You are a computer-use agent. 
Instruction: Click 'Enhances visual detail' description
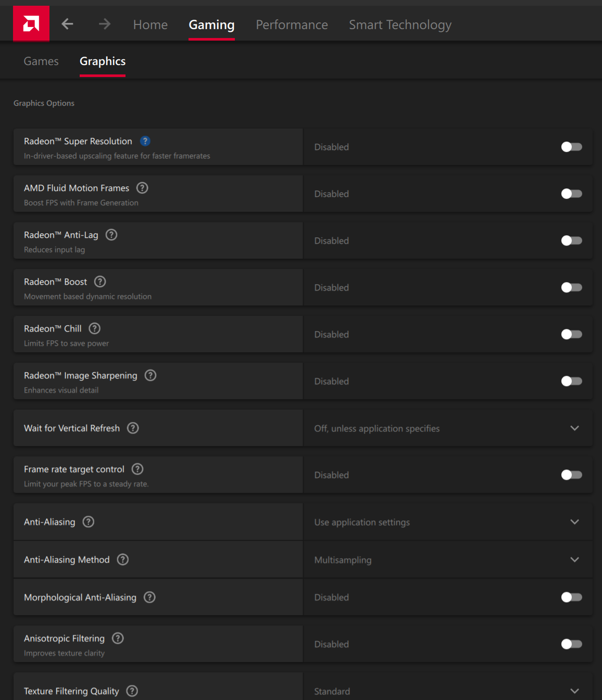tap(61, 390)
